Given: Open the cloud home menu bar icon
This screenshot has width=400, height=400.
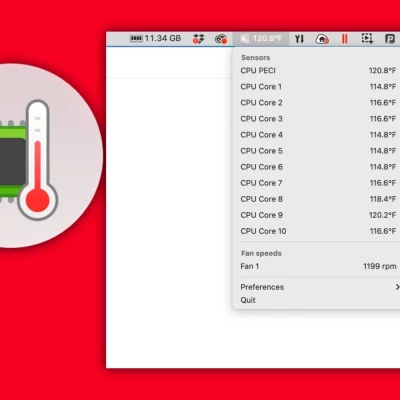Looking at the screenshot, I should click(x=322, y=39).
